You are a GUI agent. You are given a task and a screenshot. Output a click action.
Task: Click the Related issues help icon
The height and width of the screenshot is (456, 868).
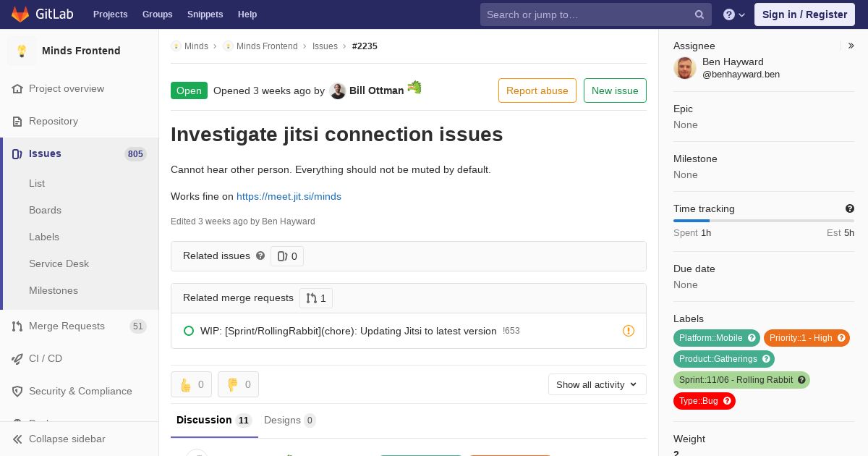(260, 256)
